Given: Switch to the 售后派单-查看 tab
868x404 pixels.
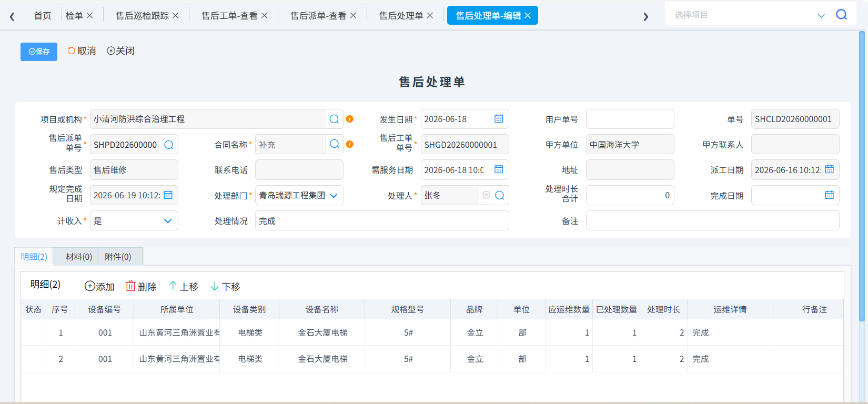Looking at the screenshot, I should tap(318, 16).
